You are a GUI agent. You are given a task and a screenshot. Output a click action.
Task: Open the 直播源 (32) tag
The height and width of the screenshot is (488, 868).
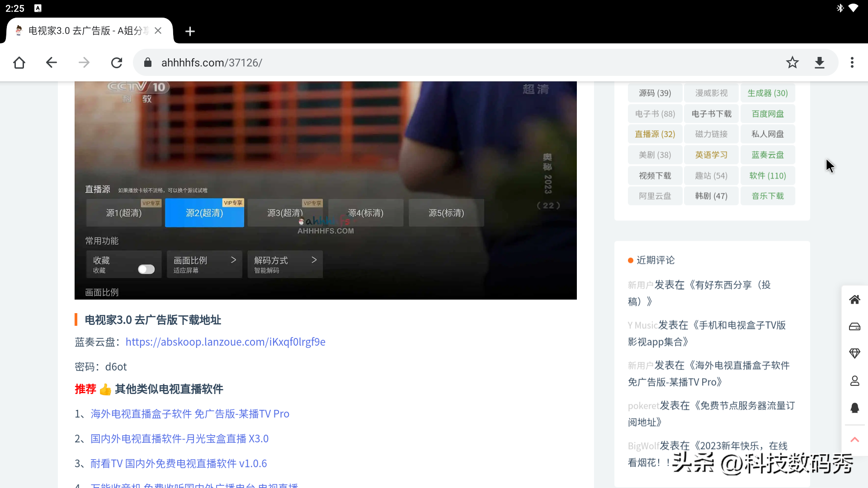pos(655,134)
